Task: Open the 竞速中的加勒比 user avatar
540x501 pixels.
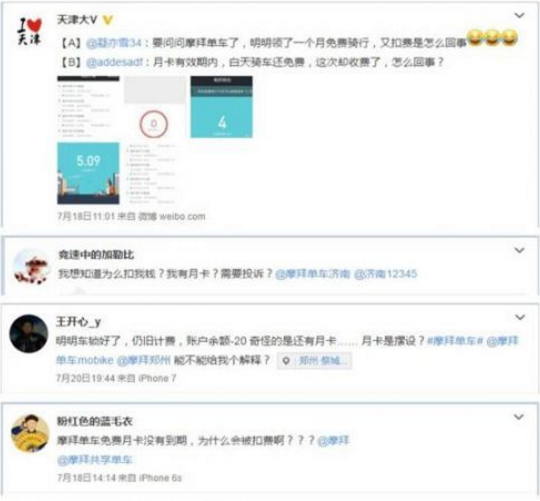Action: click(31, 267)
